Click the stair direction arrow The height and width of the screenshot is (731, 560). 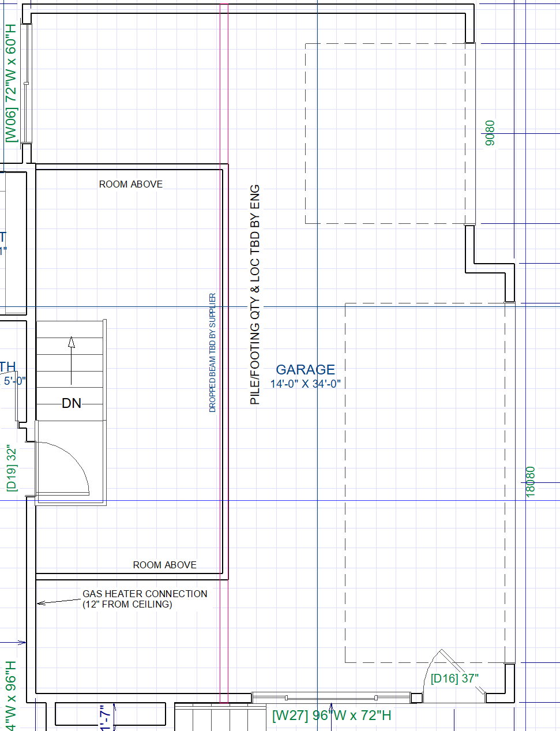point(72,361)
